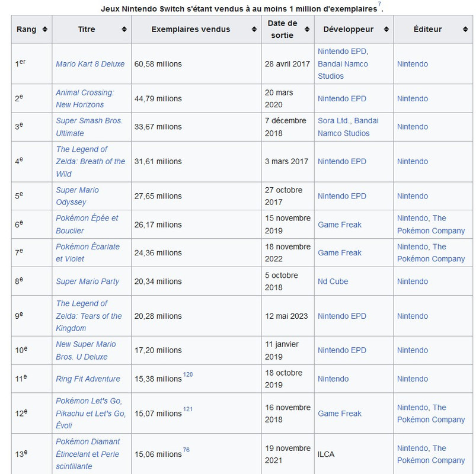Viewport: 476px width, 474px height.
Task: Open Mario Kart 8 Deluxe link
Action: [x=90, y=64]
